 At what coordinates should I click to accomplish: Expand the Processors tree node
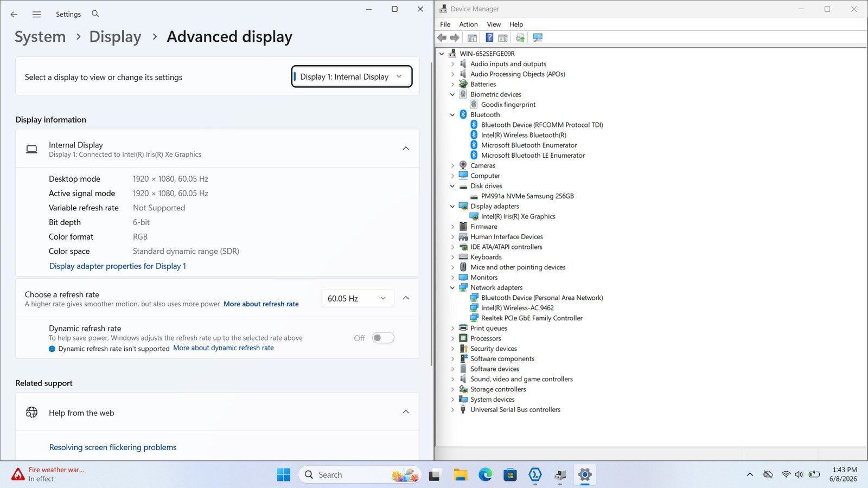pos(452,338)
